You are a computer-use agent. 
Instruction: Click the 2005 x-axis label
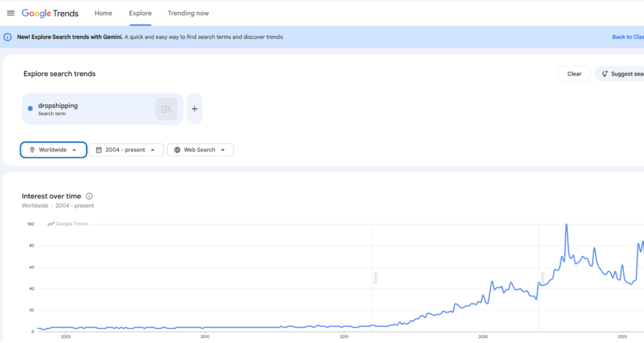[x=65, y=337]
